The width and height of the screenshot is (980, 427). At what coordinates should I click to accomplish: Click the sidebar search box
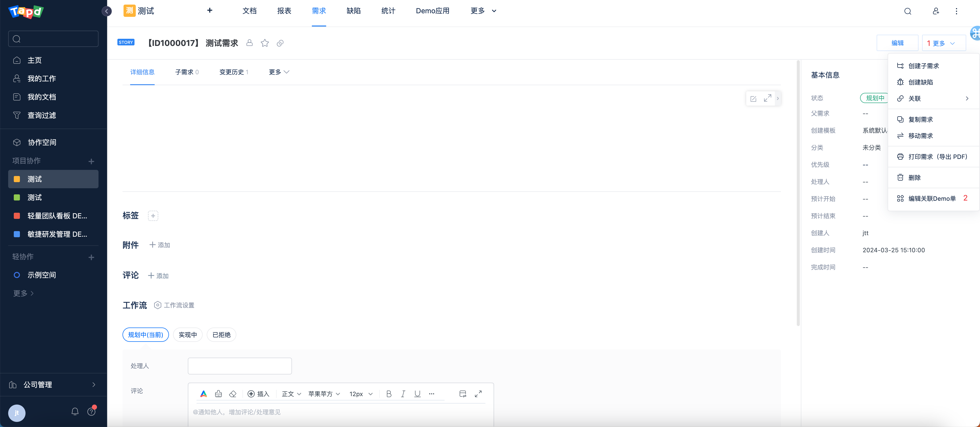tap(53, 39)
